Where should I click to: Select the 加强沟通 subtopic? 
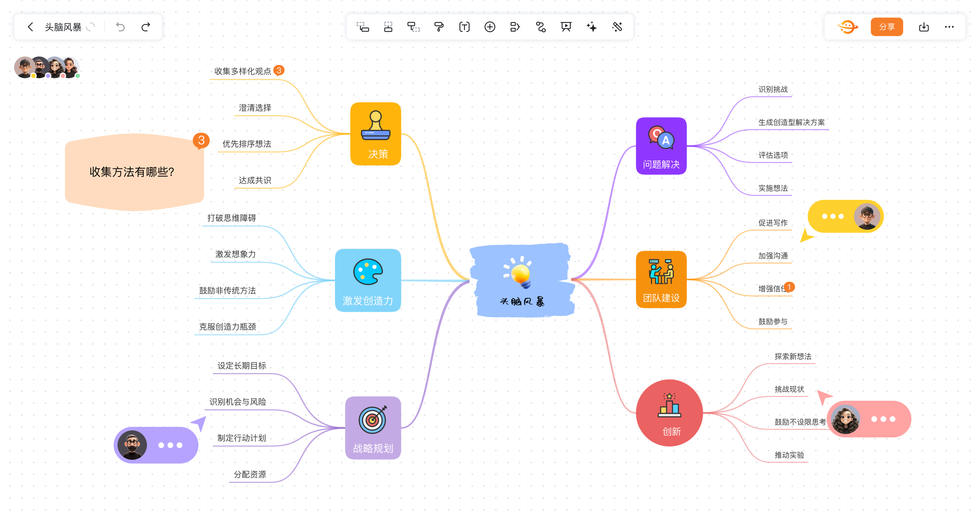point(773,255)
